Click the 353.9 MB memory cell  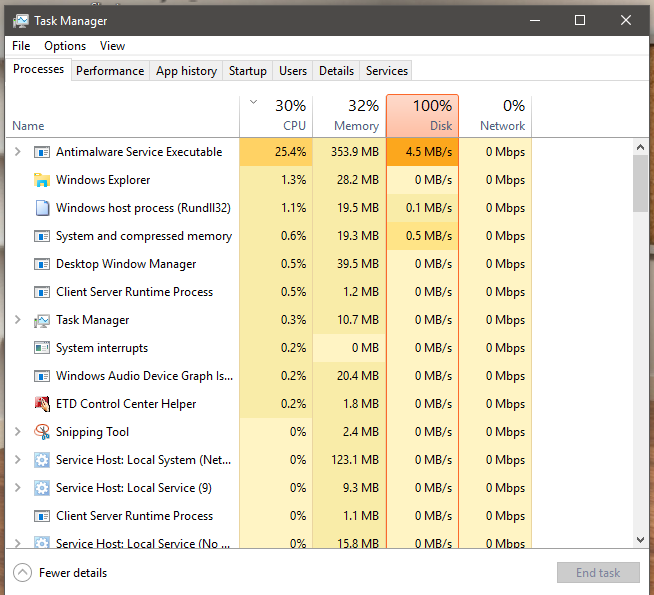click(349, 152)
